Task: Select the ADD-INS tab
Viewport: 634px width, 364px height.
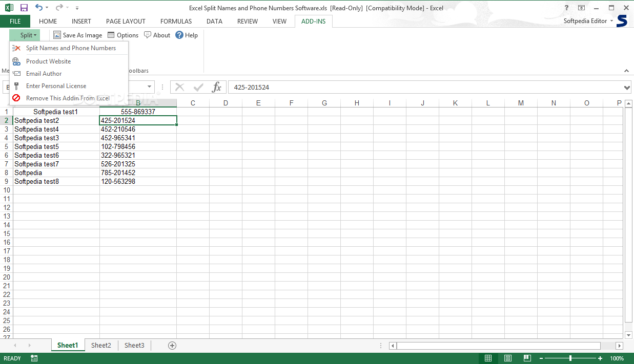Action: click(x=314, y=21)
